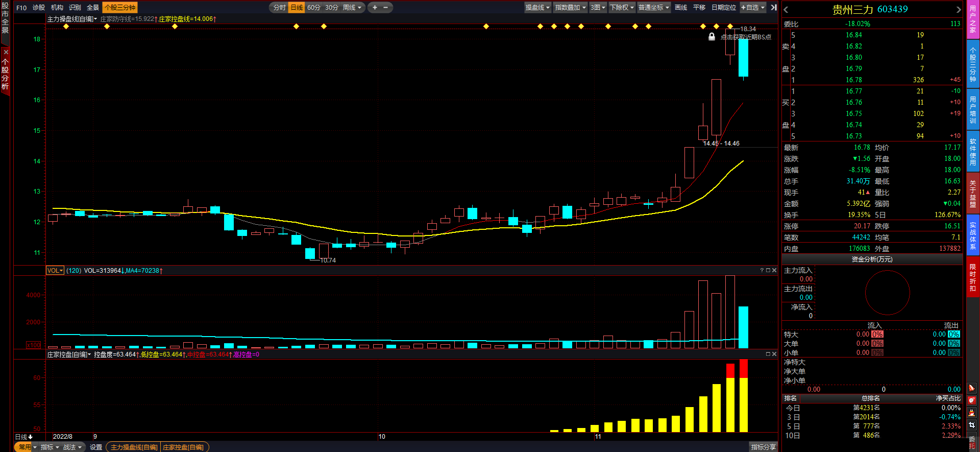Open the 识别 menu item

(75, 8)
